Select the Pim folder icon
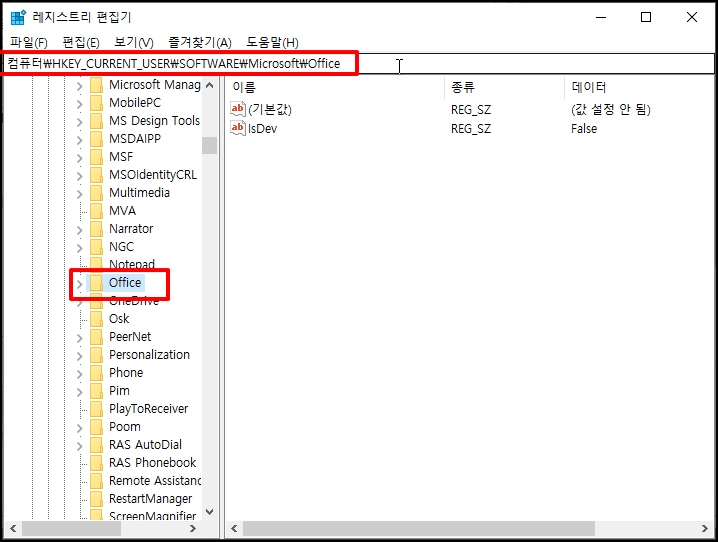 (x=96, y=391)
